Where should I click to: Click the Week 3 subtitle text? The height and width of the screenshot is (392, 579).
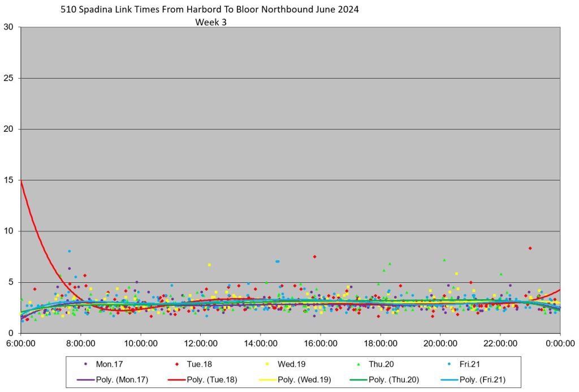(210, 22)
